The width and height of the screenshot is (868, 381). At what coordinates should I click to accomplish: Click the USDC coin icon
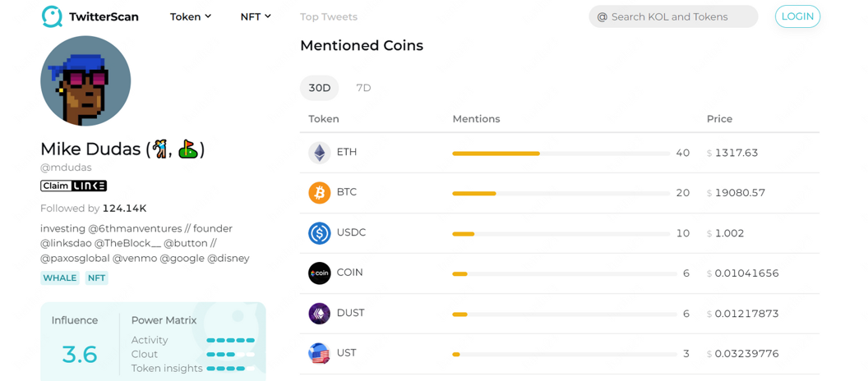(x=319, y=233)
